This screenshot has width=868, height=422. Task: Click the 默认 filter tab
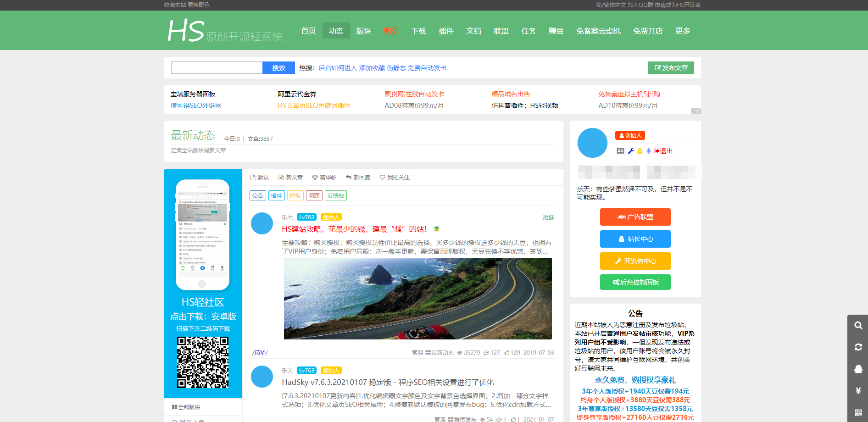[x=260, y=178]
